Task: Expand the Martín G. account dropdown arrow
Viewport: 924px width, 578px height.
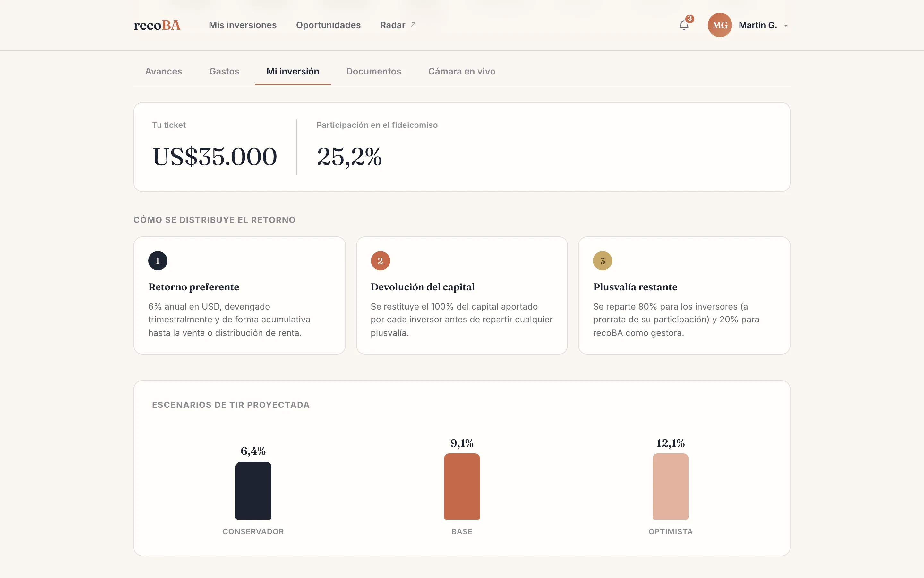Action: 786,26
